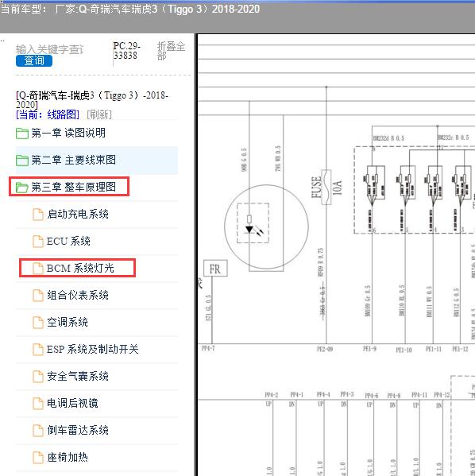
Task: Click the PE1-12 connector label
Action: pos(461,349)
